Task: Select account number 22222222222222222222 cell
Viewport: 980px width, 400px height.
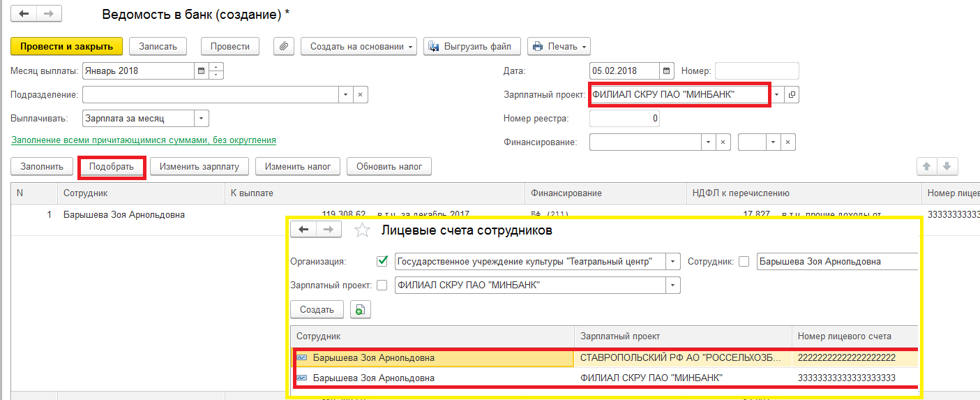Action: [857, 357]
